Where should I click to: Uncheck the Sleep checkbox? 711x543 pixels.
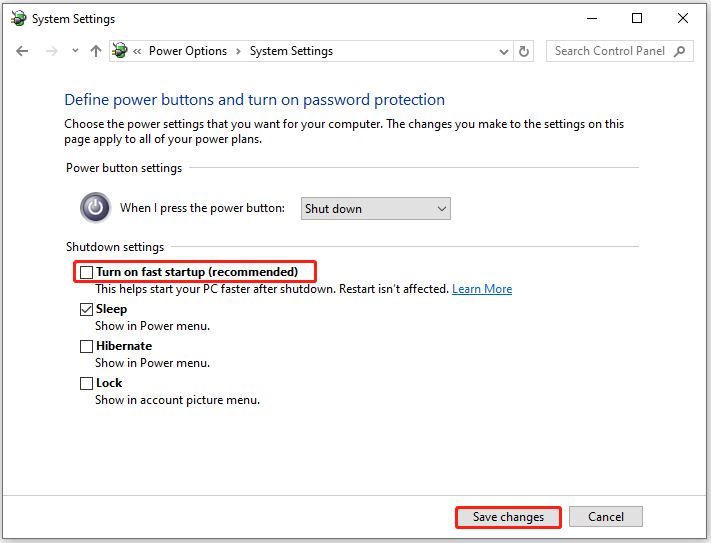click(87, 310)
